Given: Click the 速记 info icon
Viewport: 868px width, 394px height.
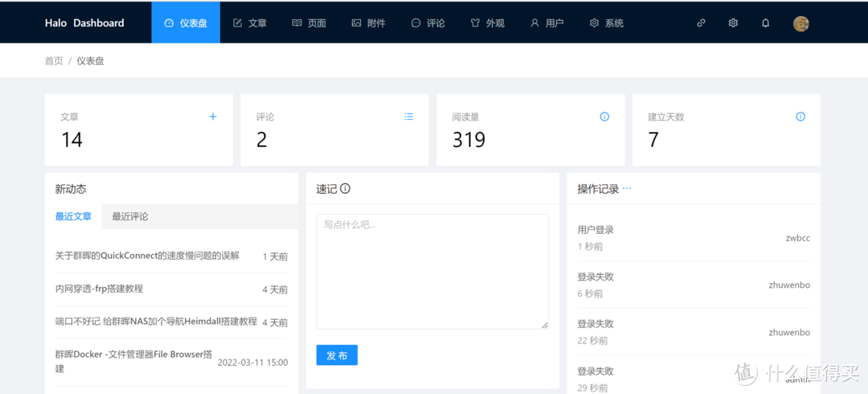Looking at the screenshot, I should coord(346,189).
